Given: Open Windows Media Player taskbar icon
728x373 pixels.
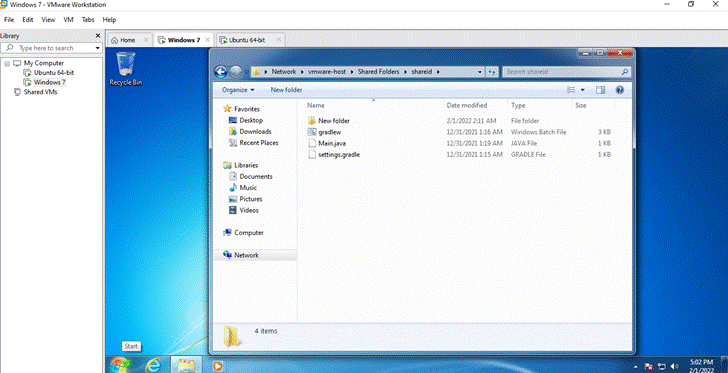Looking at the screenshot, I should click(217, 366).
